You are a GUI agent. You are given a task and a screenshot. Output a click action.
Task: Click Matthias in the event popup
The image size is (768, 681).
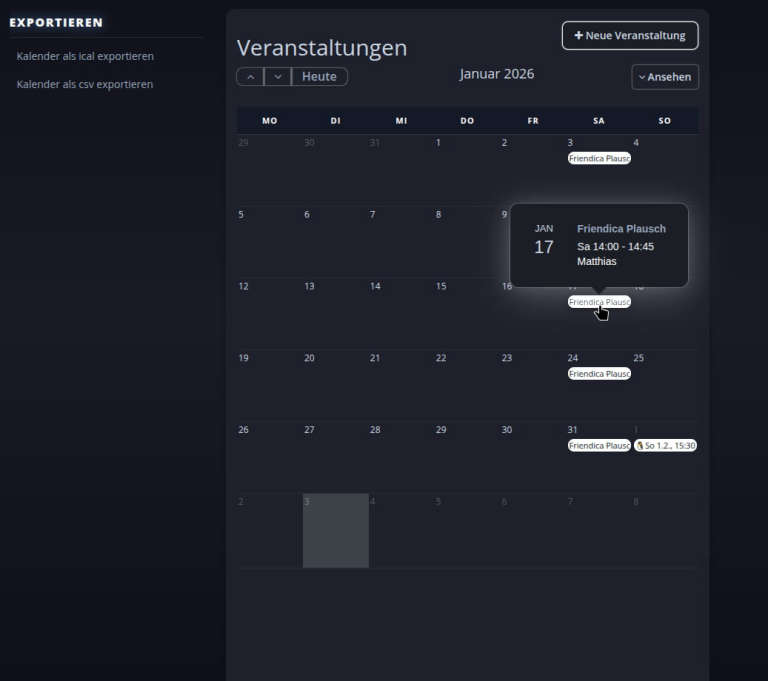coord(597,262)
